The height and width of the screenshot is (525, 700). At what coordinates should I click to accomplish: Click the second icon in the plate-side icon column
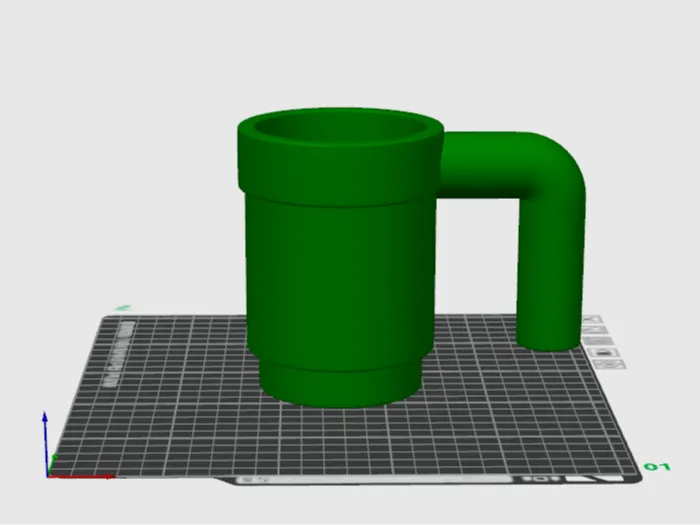click(595, 329)
